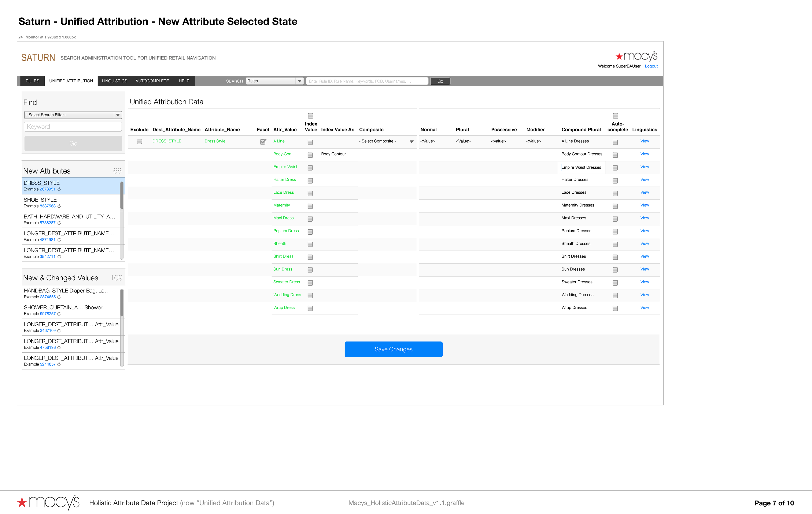812x514 pixels.
Task: Uncheck the Facet checkbox for Dress Style
Action: (263, 142)
